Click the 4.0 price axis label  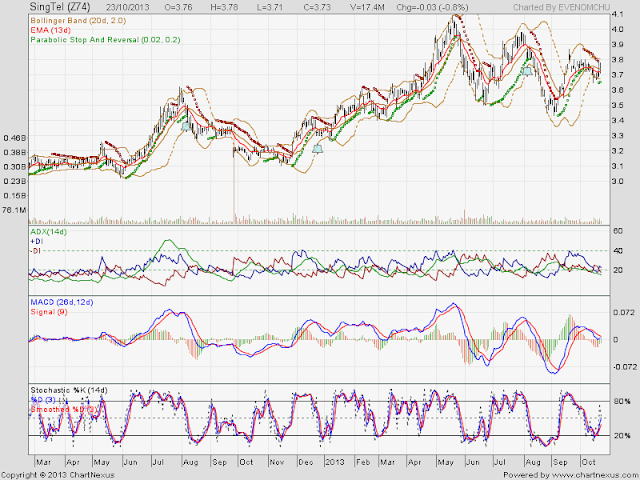617,29
